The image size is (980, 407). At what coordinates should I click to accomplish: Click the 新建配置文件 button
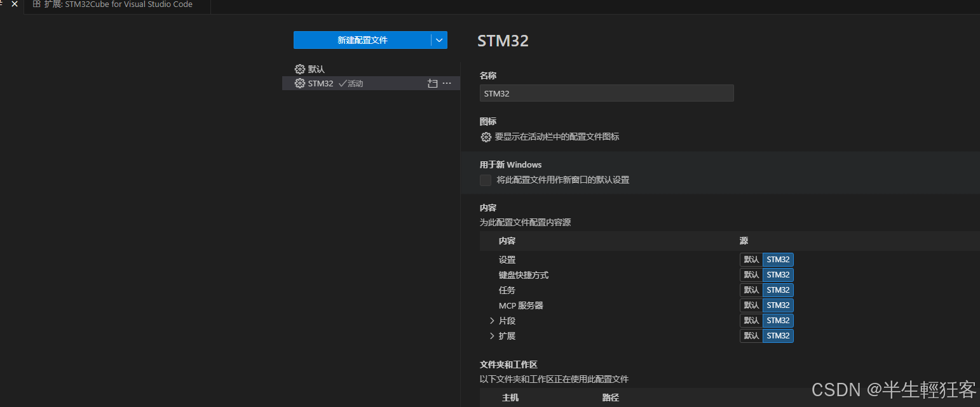(x=363, y=39)
